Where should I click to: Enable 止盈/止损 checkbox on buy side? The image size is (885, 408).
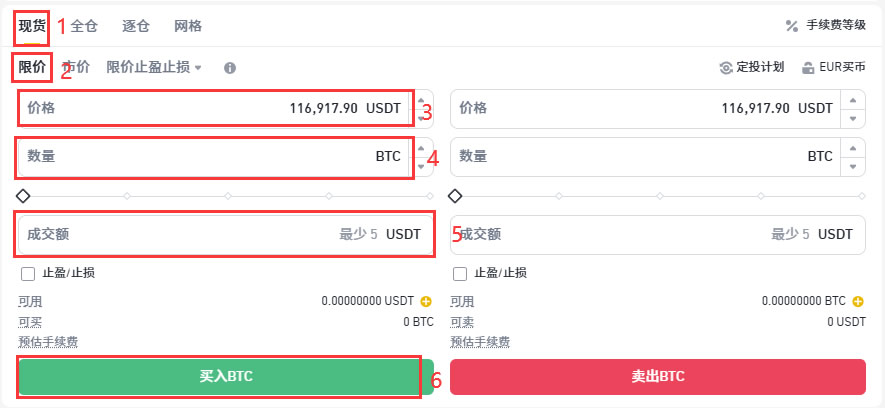28,274
